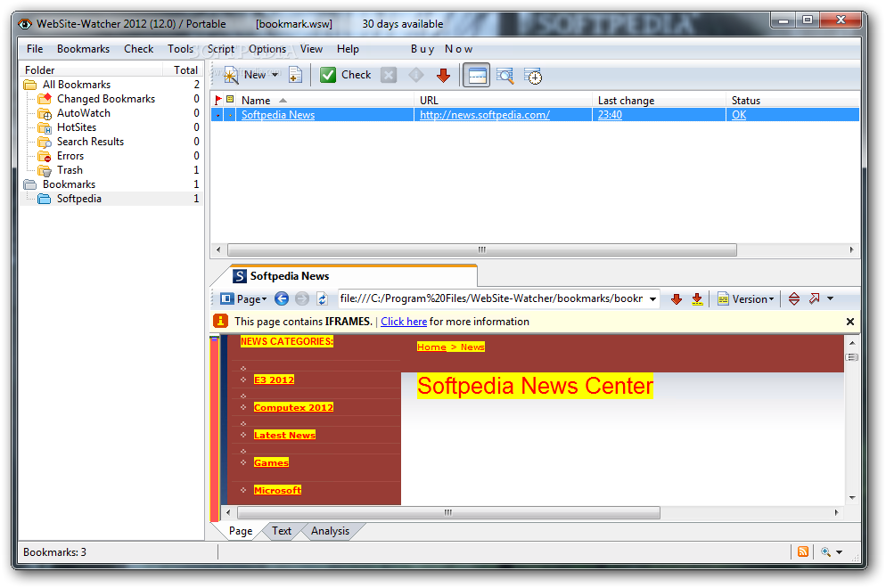Click the red next-change arrow icon
The image size is (886, 588).
677,298
